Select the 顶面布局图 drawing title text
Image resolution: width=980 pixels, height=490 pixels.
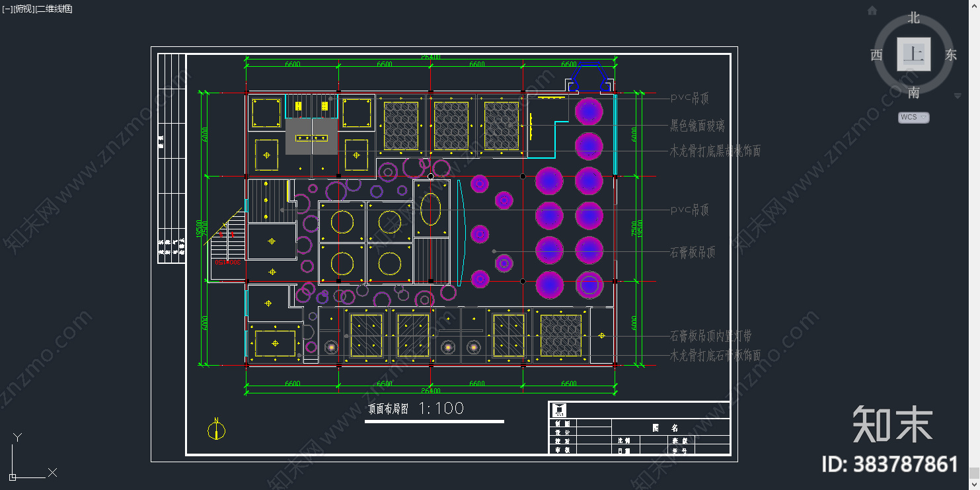click(x=388, y=409)
